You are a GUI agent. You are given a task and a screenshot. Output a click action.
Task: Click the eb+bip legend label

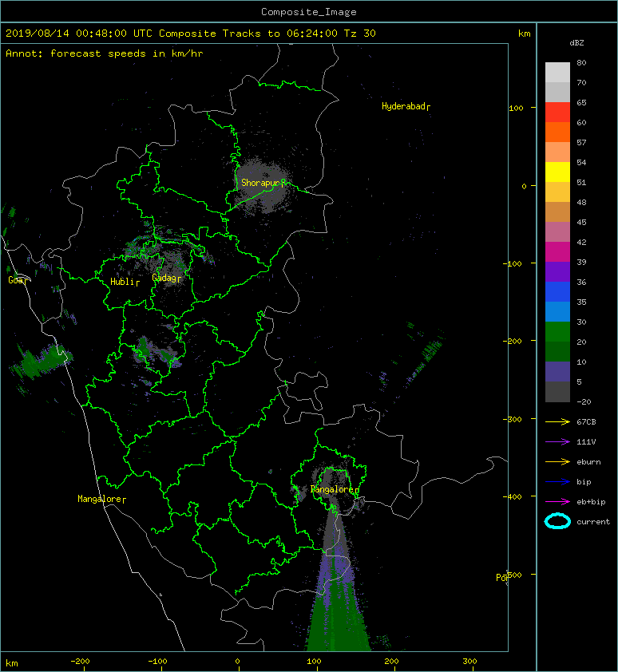tap(591, 501)
